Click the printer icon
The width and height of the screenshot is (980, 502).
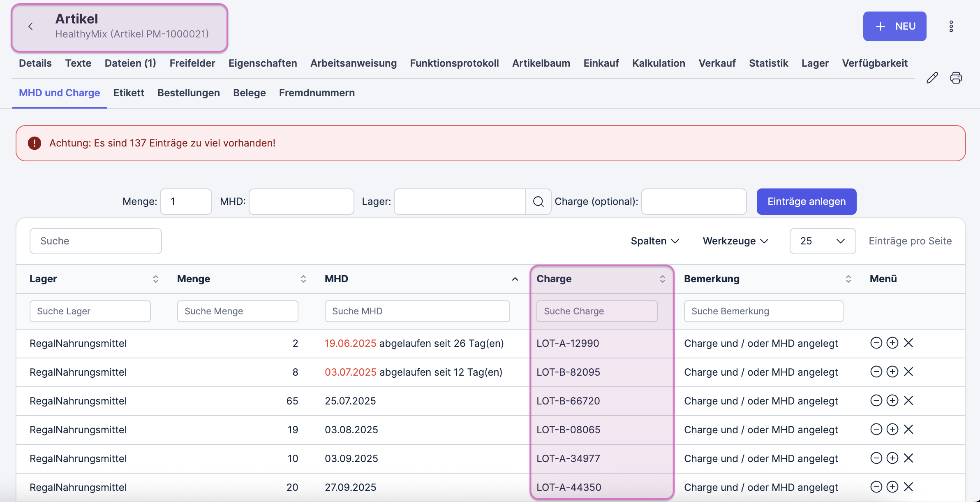[956, 78]
